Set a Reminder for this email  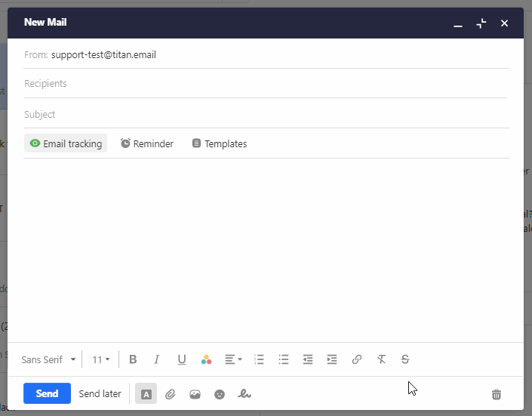[x=147, y=143]
